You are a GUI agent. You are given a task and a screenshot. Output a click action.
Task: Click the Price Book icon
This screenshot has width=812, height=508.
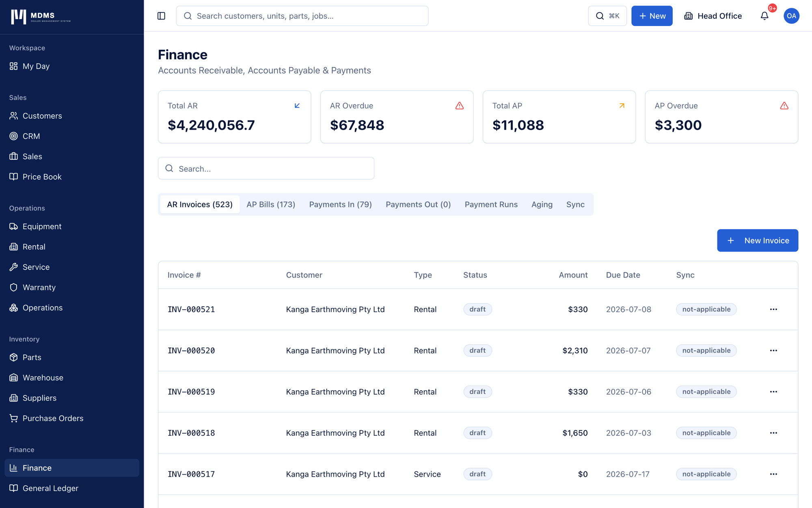(14, 177)
